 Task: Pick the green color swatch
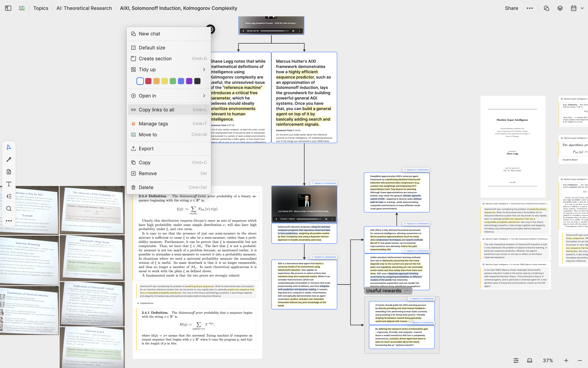point(173,81)
